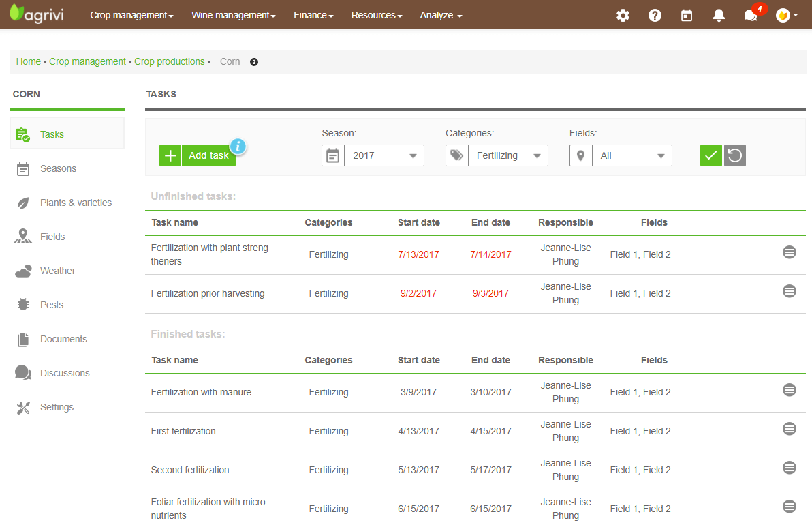Open the Crop management menu
This screenshot has width=812, height=525.
[131, 15]
